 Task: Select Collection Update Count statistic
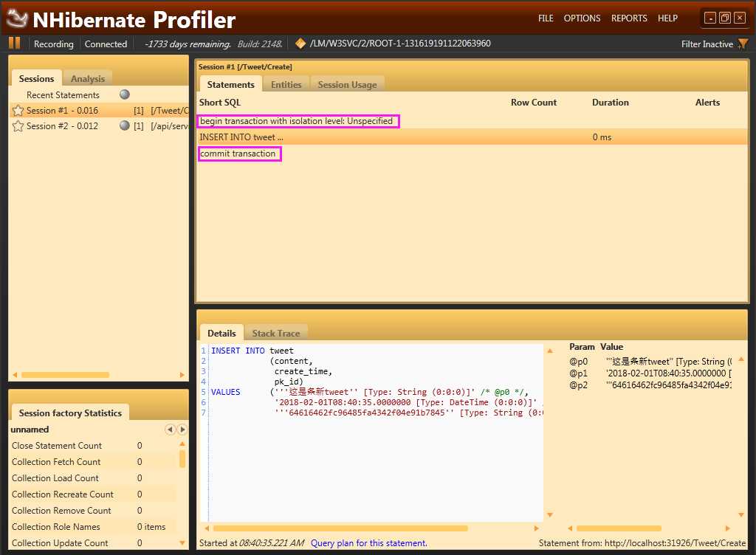click(93, 543)
